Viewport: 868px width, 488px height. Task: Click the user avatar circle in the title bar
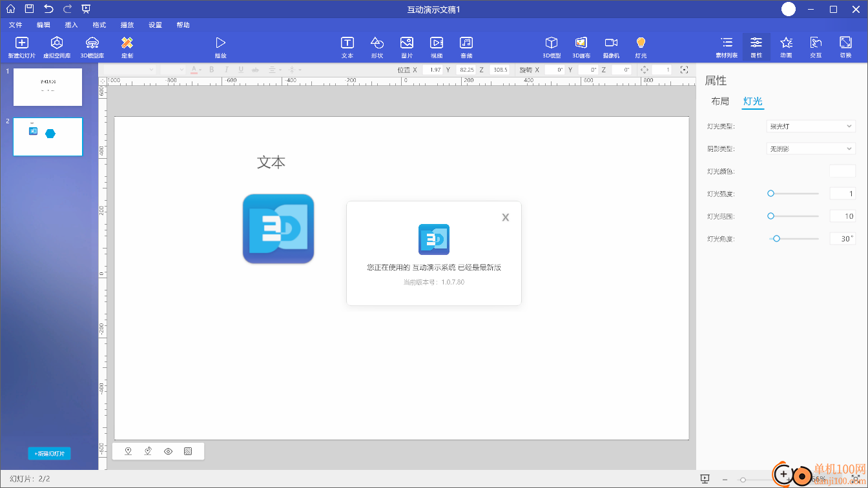(789, 9)
